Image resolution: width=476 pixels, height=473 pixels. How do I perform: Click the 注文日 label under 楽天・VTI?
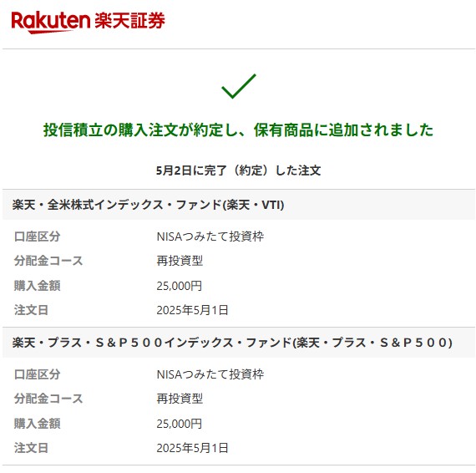pos(31,310)
